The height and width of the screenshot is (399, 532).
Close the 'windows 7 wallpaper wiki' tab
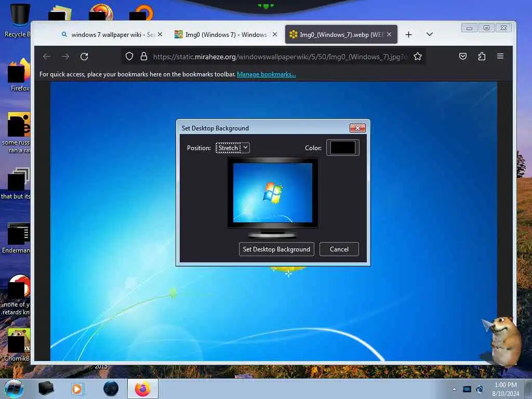pos(160,34)
